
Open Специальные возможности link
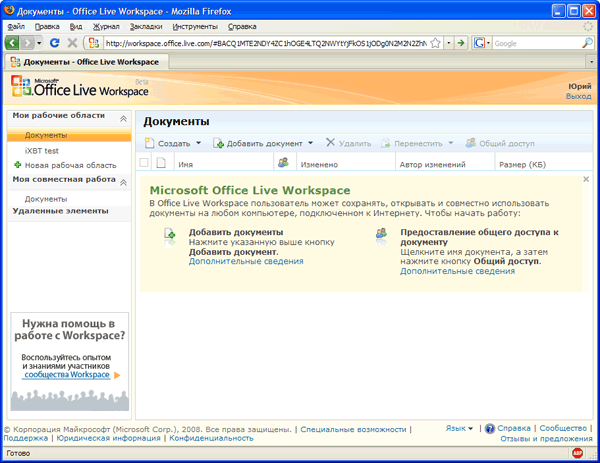point(353,429)
